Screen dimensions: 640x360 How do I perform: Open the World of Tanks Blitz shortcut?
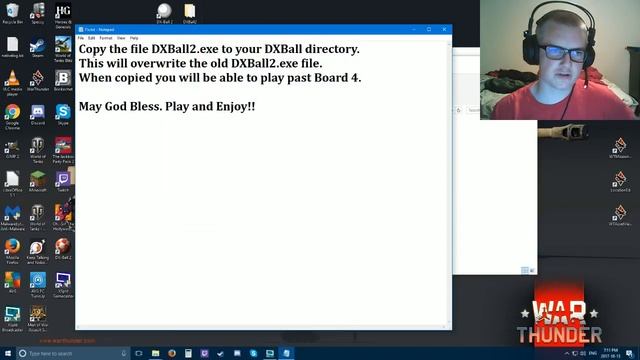(x=63, y=49)
